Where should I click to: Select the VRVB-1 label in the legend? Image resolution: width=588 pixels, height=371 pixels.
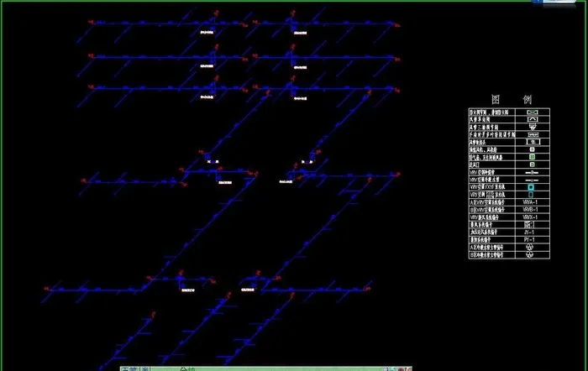[530, 210]
